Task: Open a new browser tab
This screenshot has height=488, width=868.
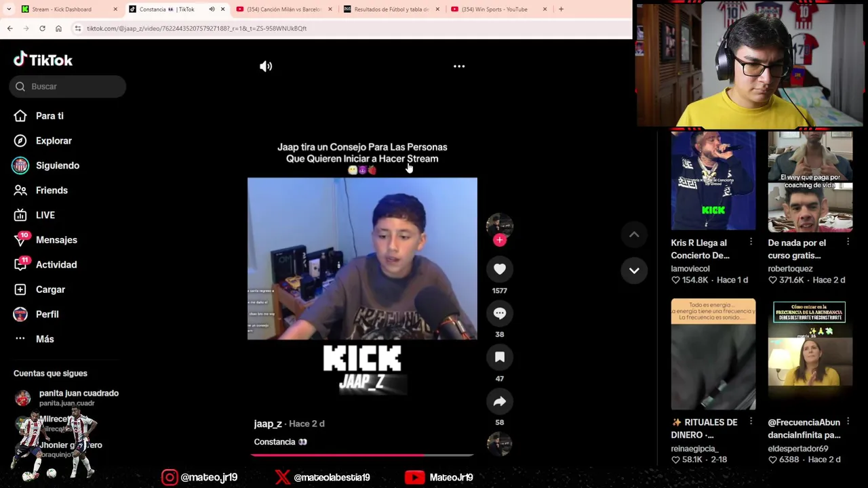Action: [x=561, y=9]
